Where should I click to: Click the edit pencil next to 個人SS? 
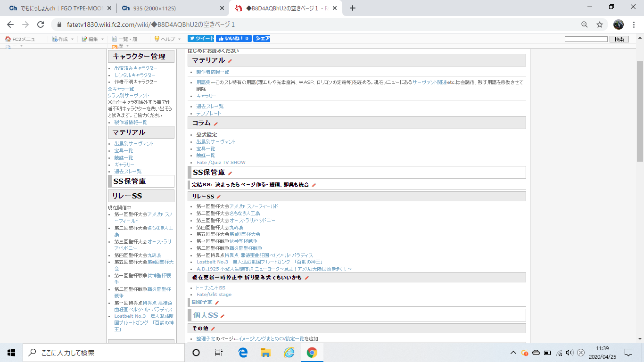point(223,316)
